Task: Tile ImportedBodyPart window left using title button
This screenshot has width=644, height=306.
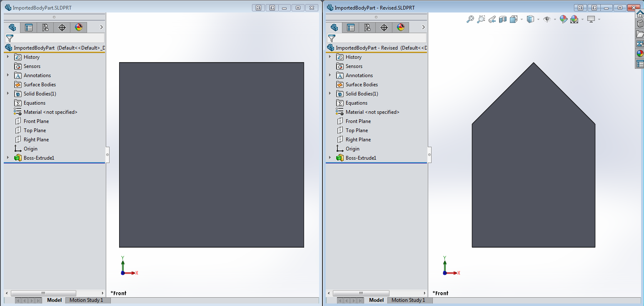Action: point(258,8)
